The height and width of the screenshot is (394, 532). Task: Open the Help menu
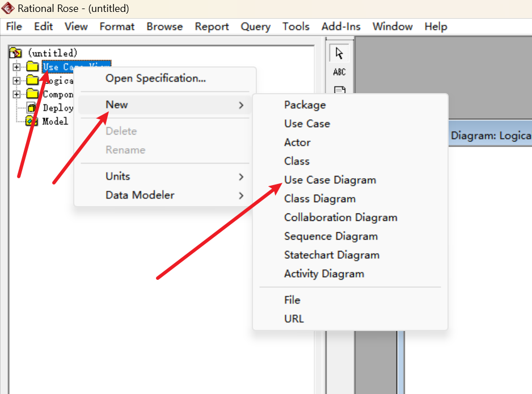pos(436,27)
